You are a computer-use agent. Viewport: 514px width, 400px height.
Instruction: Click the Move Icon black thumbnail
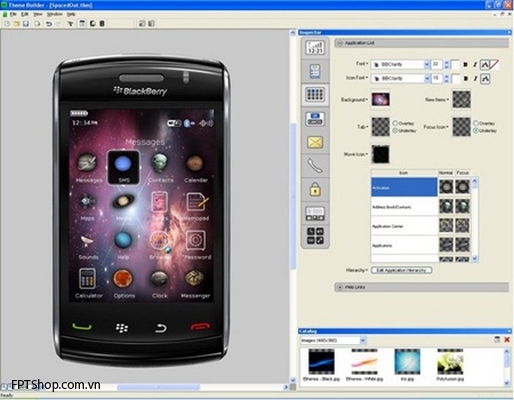[x=380, y=154]
